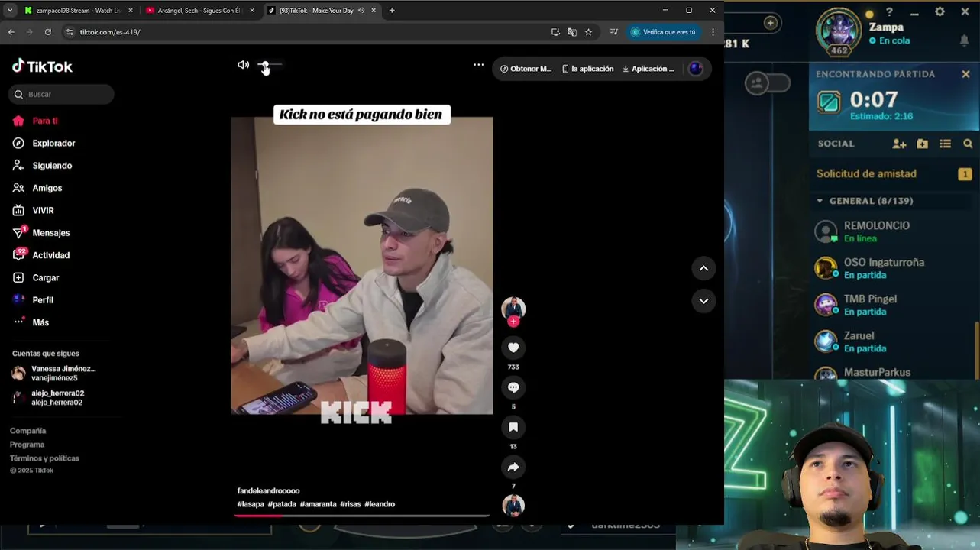Open the creator's avatar above the like button
Image resolution: width=980 pixels, height=550 pixels.
point(513,308)
